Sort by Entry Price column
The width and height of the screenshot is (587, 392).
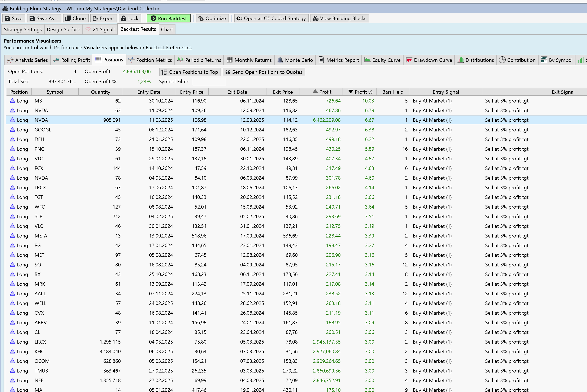coord(192,92)
